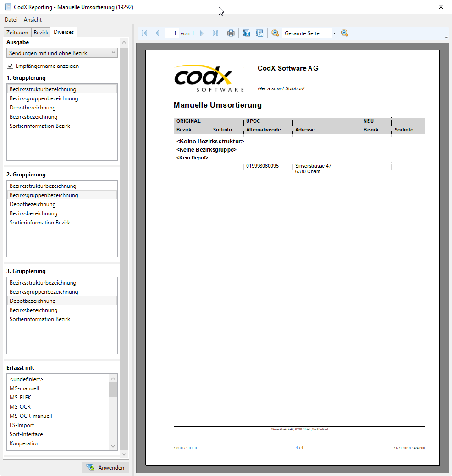Click the save/export report icon

pyautogui.click(x=246, y=33)
